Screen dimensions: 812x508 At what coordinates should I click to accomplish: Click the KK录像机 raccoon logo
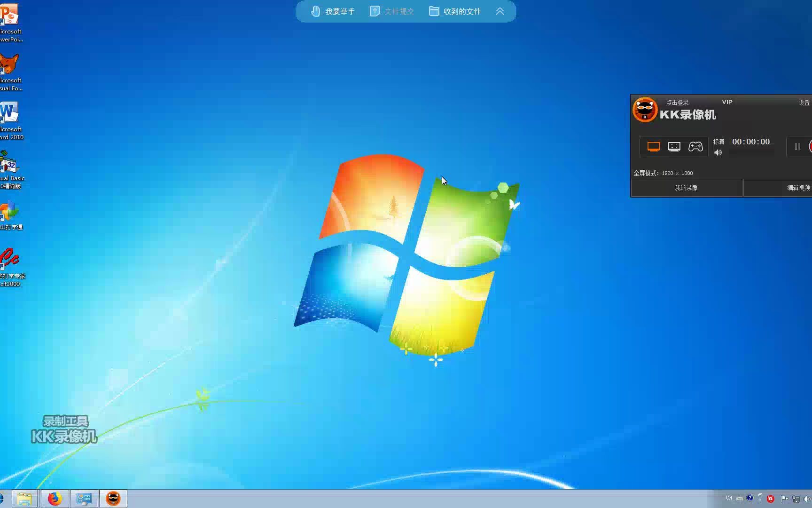pyautogui.click(x=645, y=110)
